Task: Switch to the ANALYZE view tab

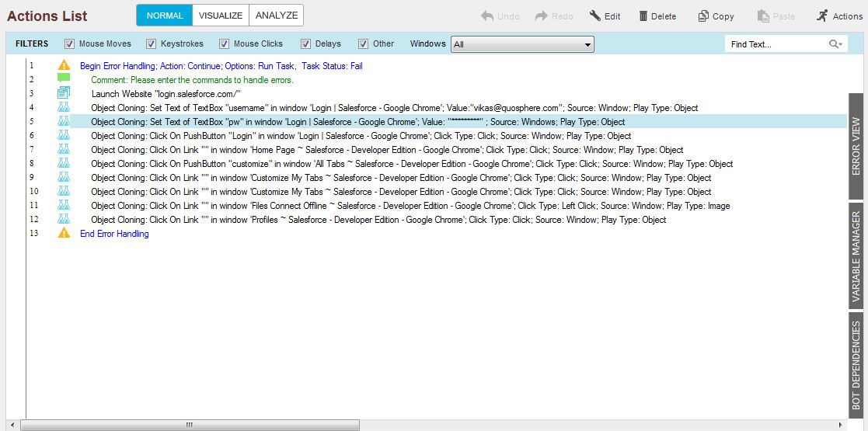Action: click(276, 16)
